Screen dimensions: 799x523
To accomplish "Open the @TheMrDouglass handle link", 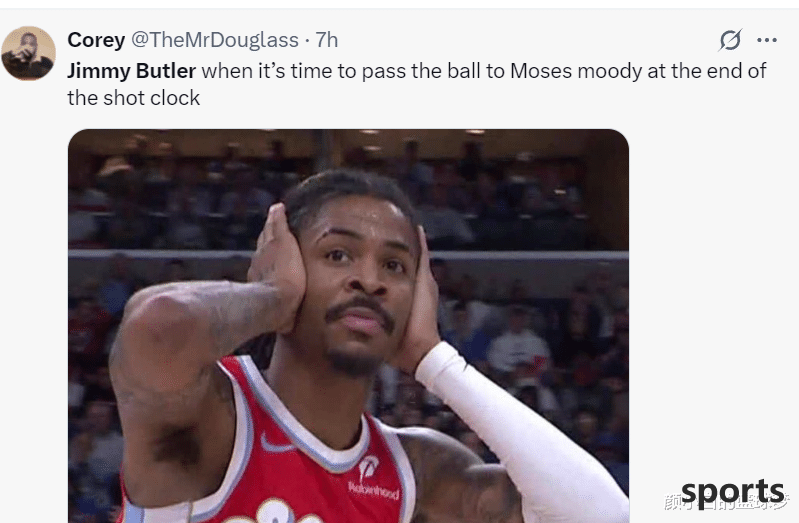I will pyautogui.click(x=215, y=40).
